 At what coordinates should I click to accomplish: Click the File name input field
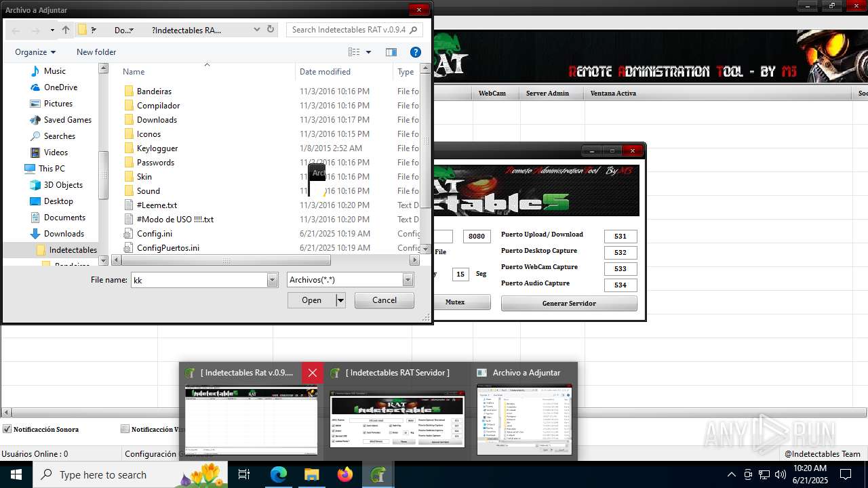click(x=199, y=280)
